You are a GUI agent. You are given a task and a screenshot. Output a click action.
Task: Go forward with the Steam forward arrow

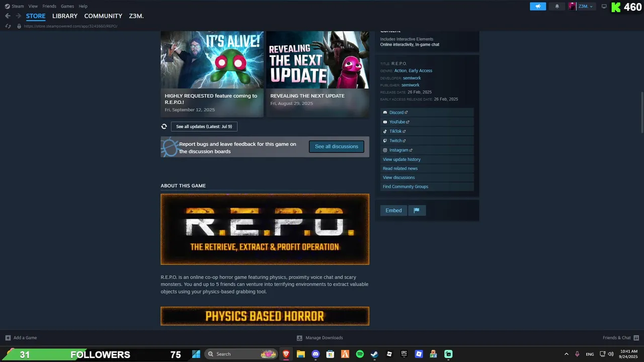click(18, 16)
